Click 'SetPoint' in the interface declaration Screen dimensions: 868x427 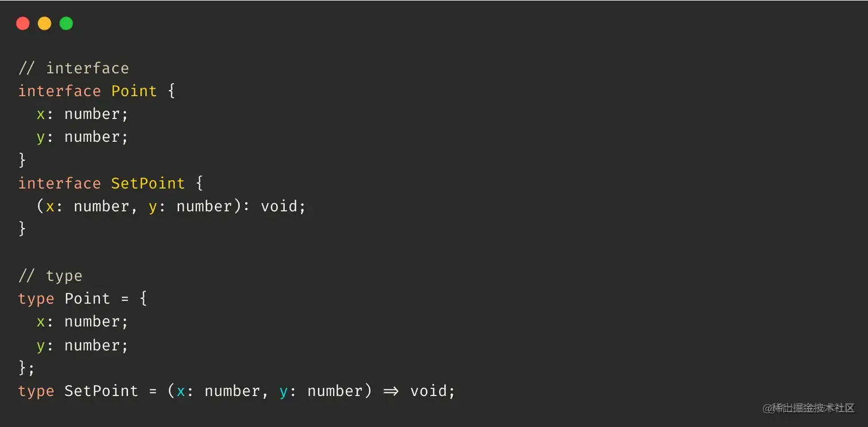coord(148,183)
